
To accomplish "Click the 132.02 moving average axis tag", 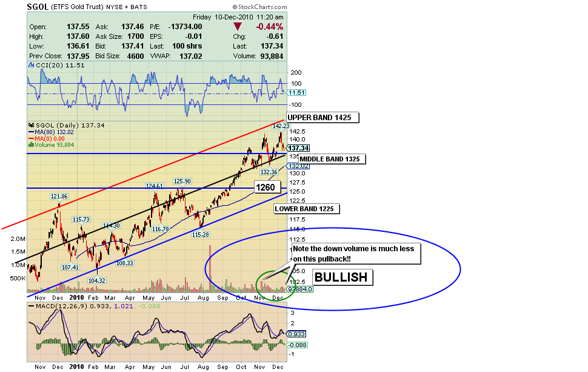I will [298, 166].
